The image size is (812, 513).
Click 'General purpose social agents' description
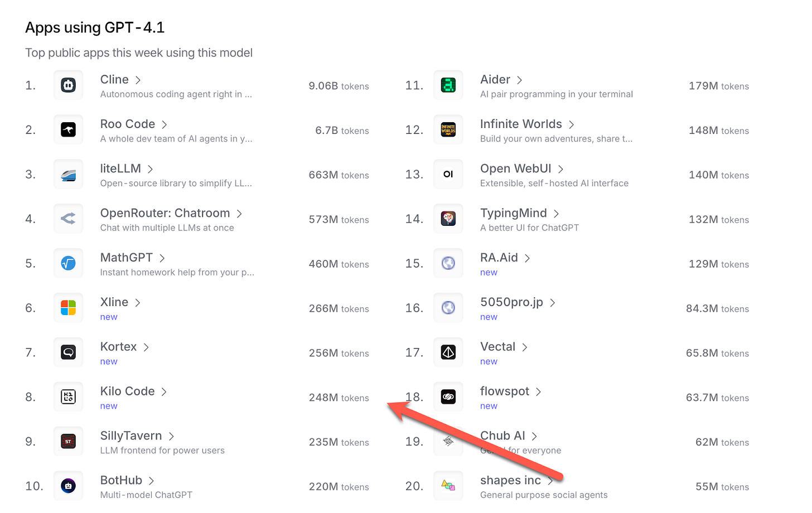click(544, 495)
